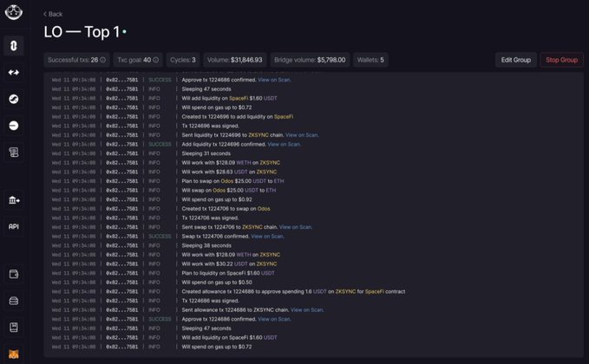Open the circle-with-bar sidebar icon
This screenshot has width=589, height=364.
tap(14, 126)
